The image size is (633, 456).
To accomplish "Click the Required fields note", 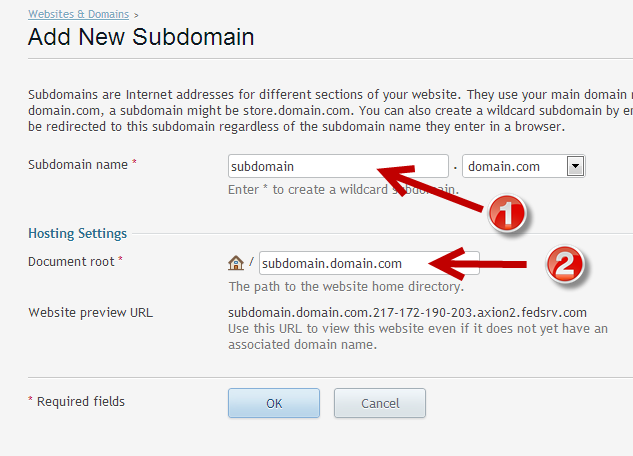I will 77,401.
